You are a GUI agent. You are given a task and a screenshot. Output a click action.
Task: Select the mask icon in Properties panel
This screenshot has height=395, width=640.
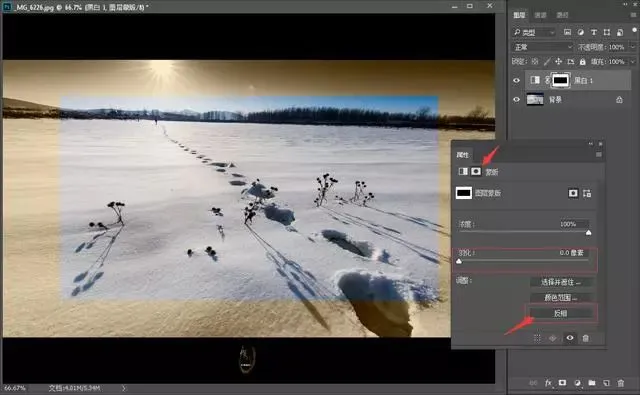476,171
